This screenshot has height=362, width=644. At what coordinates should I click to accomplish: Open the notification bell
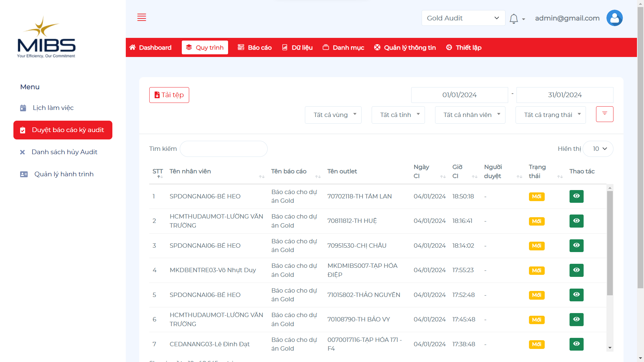[x=514, y=18]
